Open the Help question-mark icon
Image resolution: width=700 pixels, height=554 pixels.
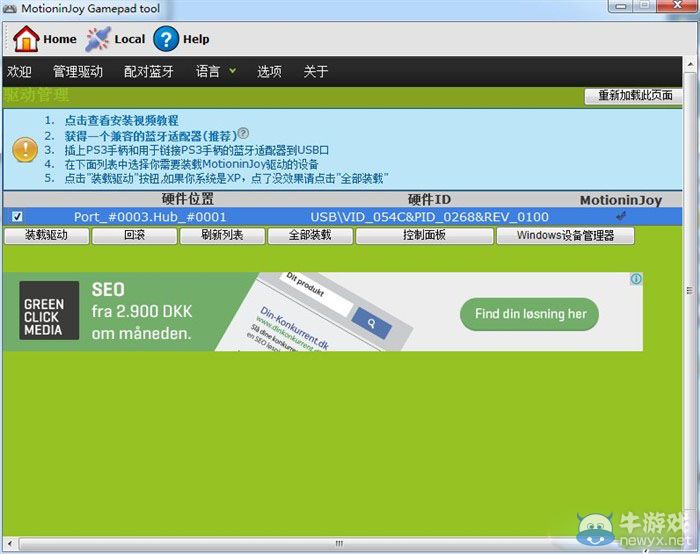coord(166,39)
